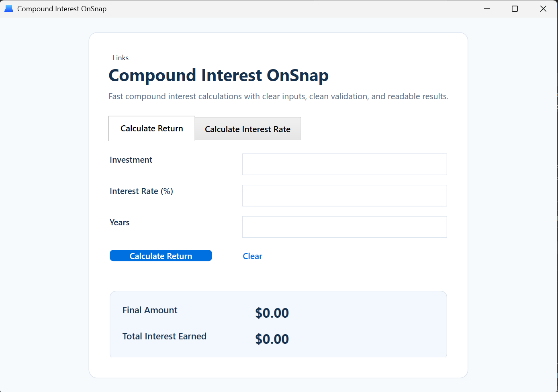The image size is (558, 392).
Task: Click the Years label
Action: click(x=120, y=223)
